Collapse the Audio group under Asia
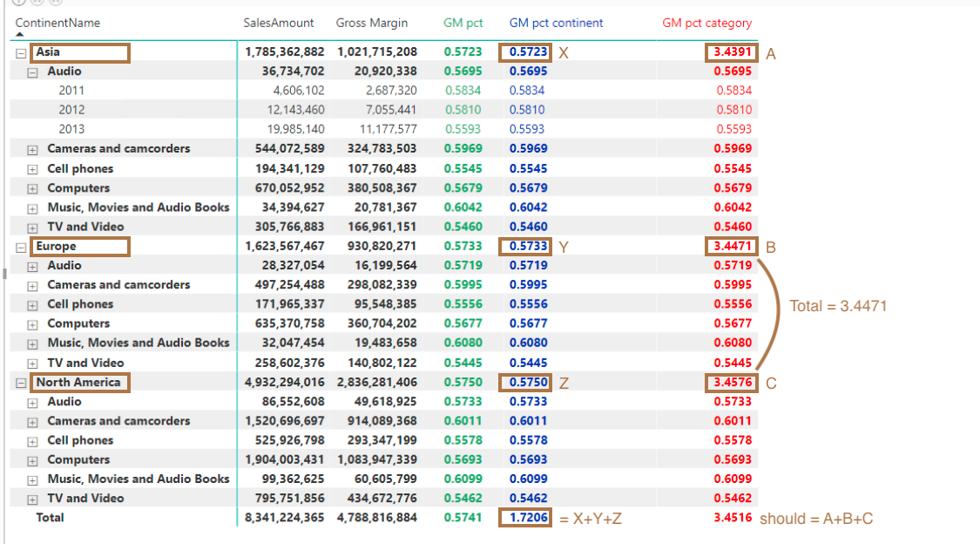980x544 pixels. point(32,72)
